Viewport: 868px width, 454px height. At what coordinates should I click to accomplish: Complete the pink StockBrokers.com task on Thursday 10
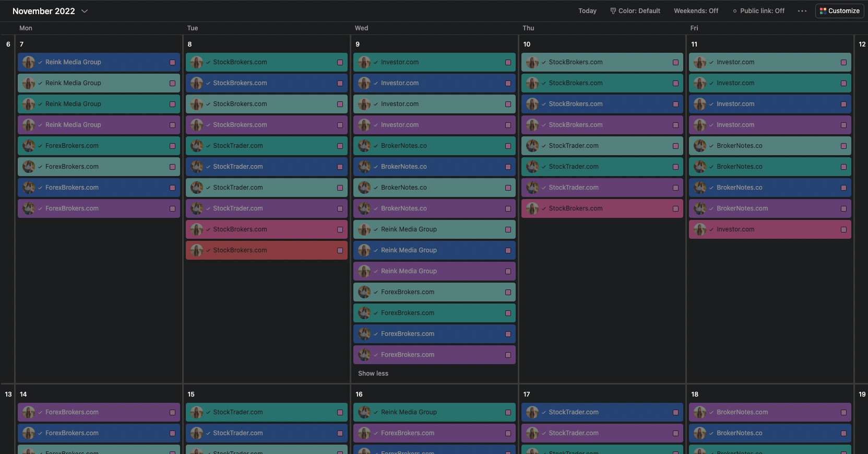[544, 208]
